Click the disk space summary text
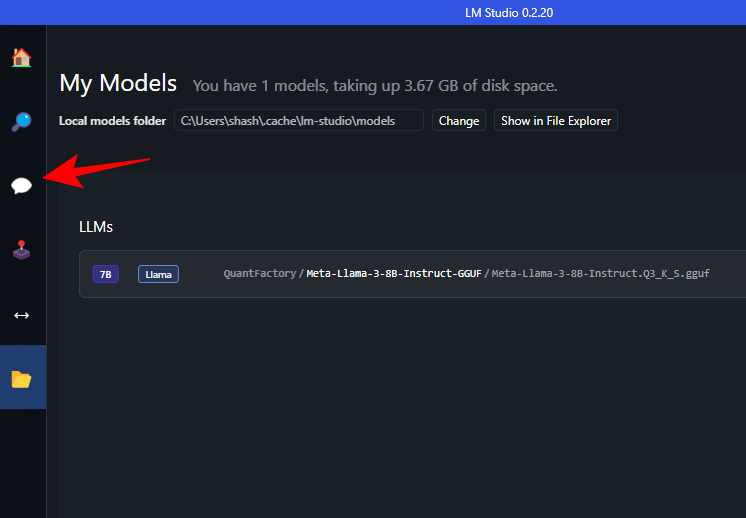Image resolution: width=746 pixels, height=518 pixels. point(375,86)
